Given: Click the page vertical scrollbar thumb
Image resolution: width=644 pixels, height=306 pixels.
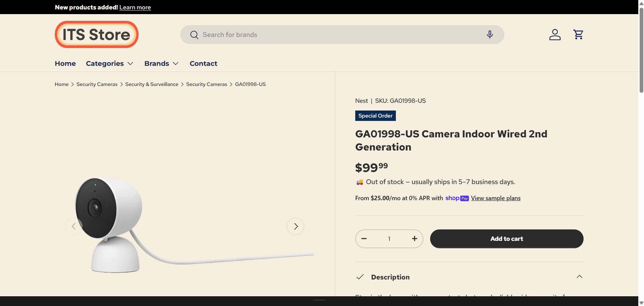Looking at the screenshot, I should click(x=641, y=50).
